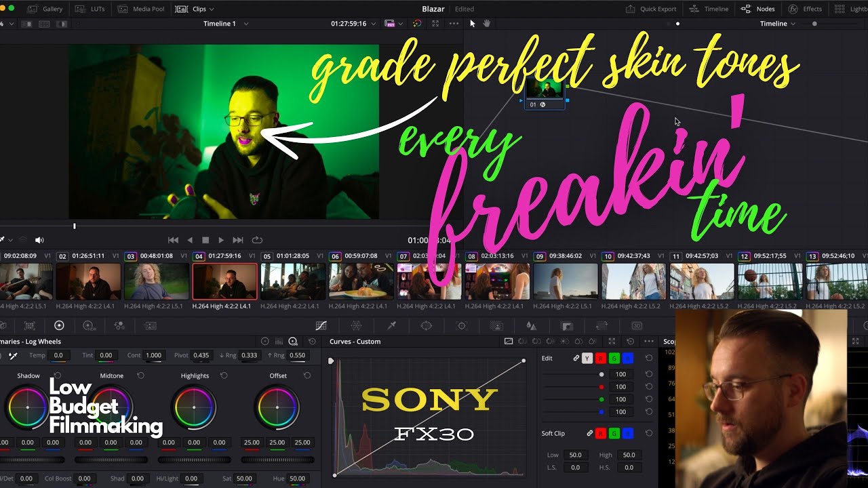Toggle red channel in Edit row

[x=600, y=358]
